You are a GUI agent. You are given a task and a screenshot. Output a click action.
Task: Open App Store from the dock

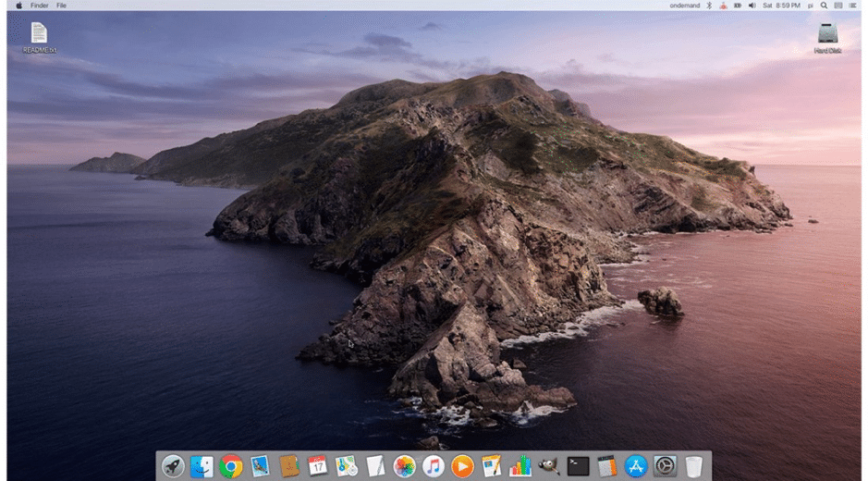click(636, 466)
